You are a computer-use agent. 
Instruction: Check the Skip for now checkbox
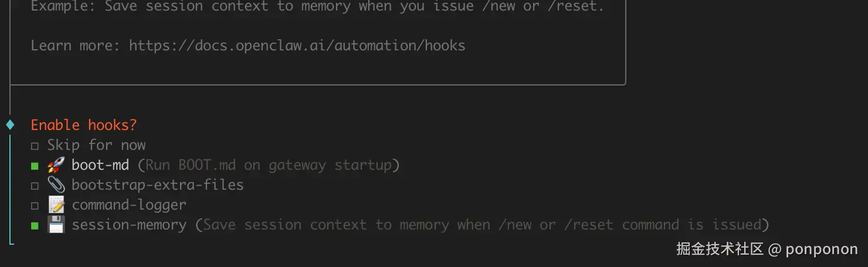pyautogui.click(x=35, y=146)
